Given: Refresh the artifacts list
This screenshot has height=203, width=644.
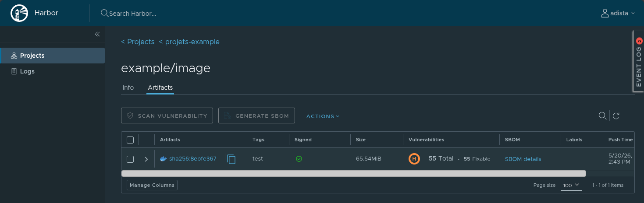Looking at the screenshot, I should tap(616, 116).
